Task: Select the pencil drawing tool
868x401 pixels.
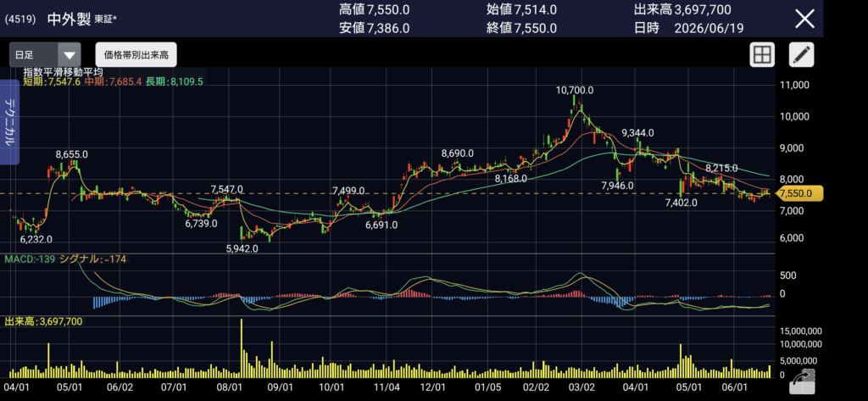Action: click(x=801, y=54)
